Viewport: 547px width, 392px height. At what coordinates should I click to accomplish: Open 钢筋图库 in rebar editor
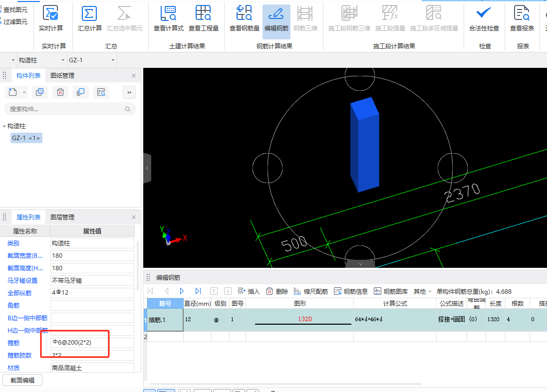pos(391,291)
